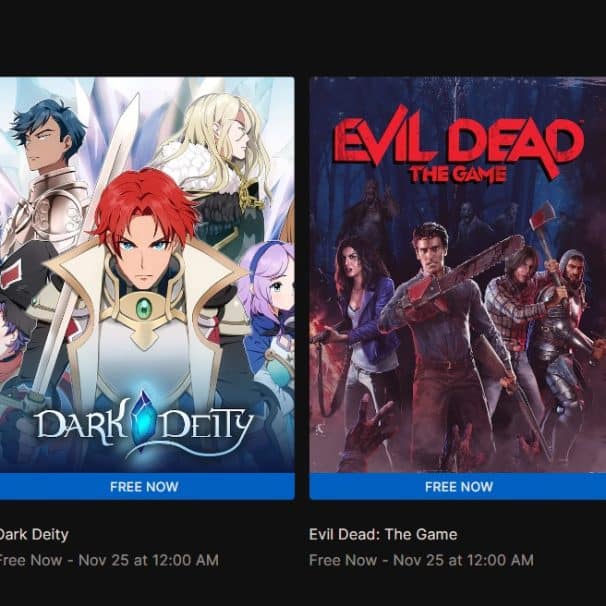Screen dimensions: 606x606
Task: Select 'THE GAME' subtitle on Evil Dead cover
Action: point(458,174)
